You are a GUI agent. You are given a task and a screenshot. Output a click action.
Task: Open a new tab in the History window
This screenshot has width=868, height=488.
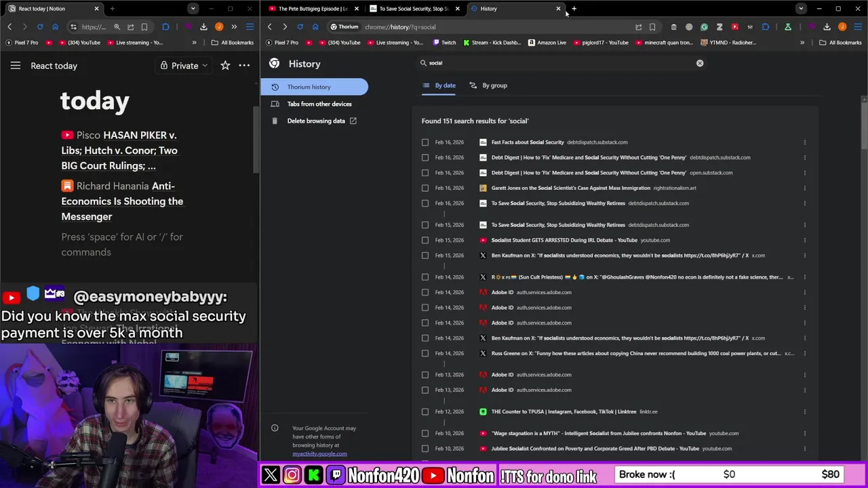pyautogui.click(x=574, y=9)
